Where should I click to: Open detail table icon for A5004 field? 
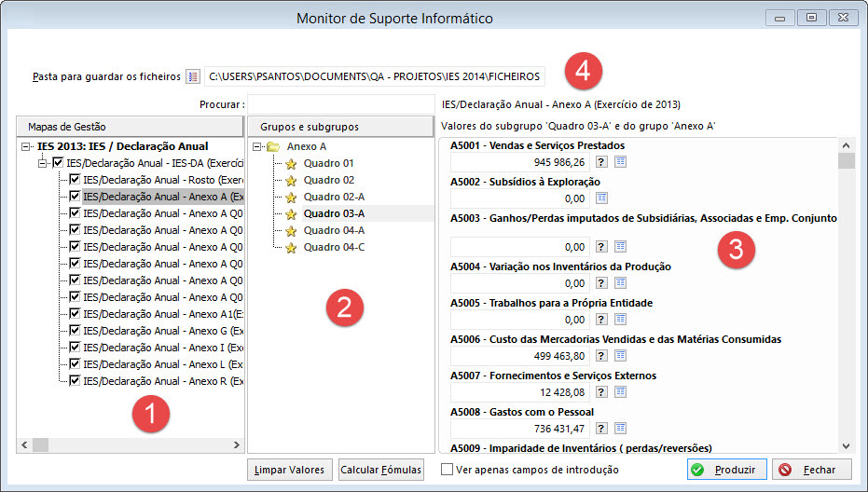(621, 282)
